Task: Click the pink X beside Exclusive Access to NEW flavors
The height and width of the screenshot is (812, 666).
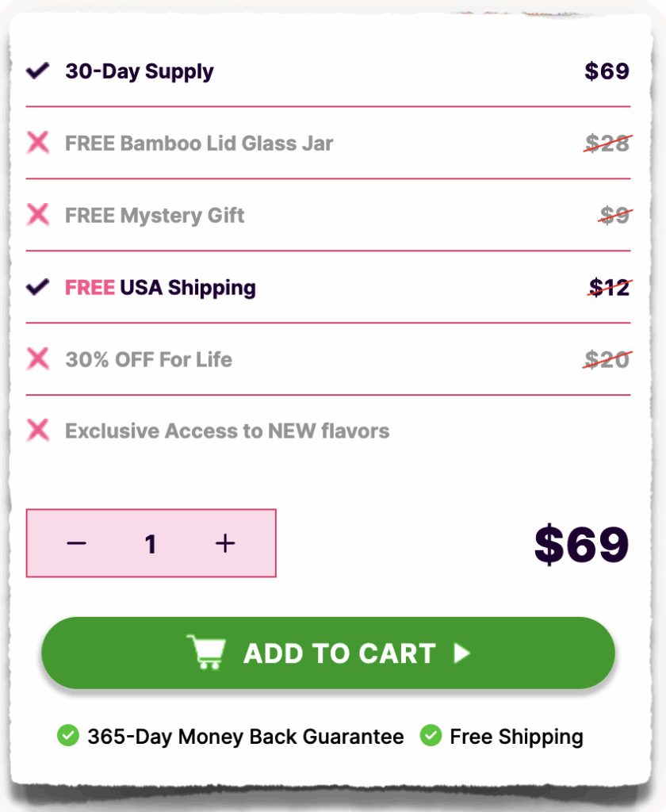Action: (x=37, y=431)
